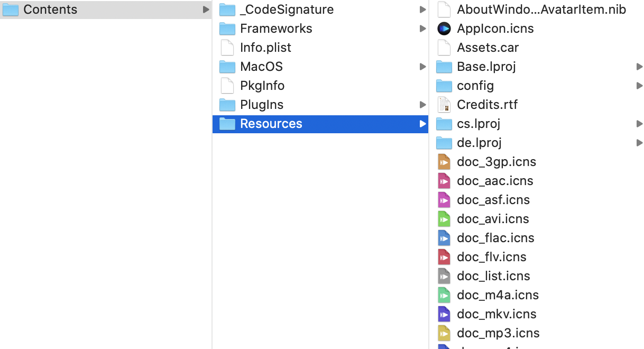Expand the Base.lproj folder arrow
Viewport: 644px width, 349px height.
point(639,67)
